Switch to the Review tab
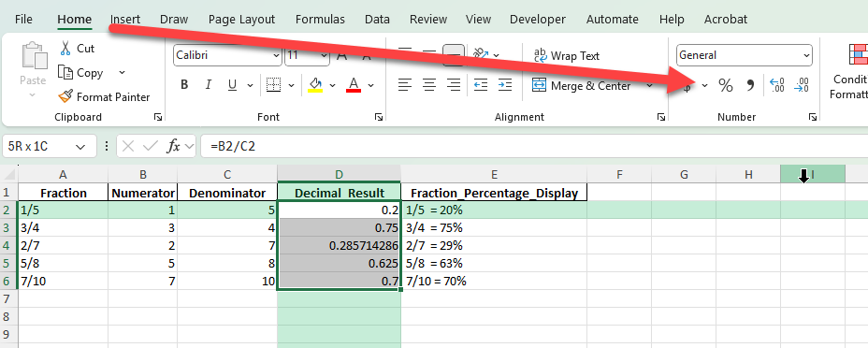The height and width of the screenshot is (348, 868). [428, 20]
